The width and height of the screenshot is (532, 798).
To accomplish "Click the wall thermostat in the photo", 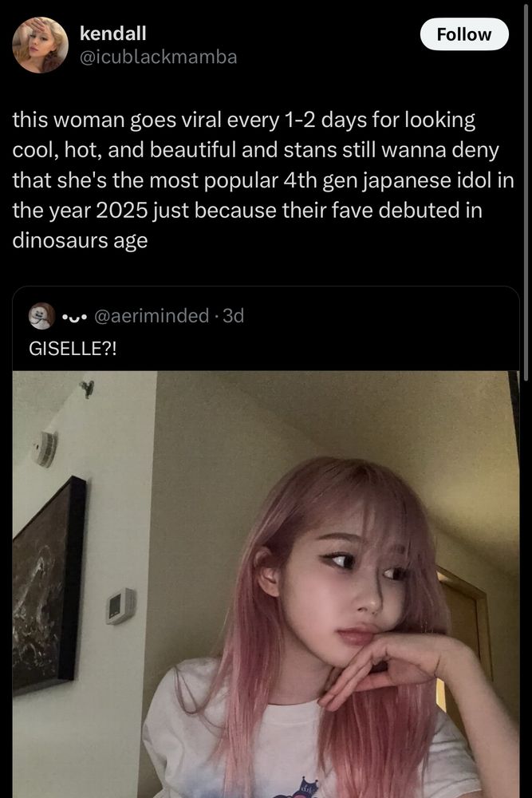I will point(120,606).
